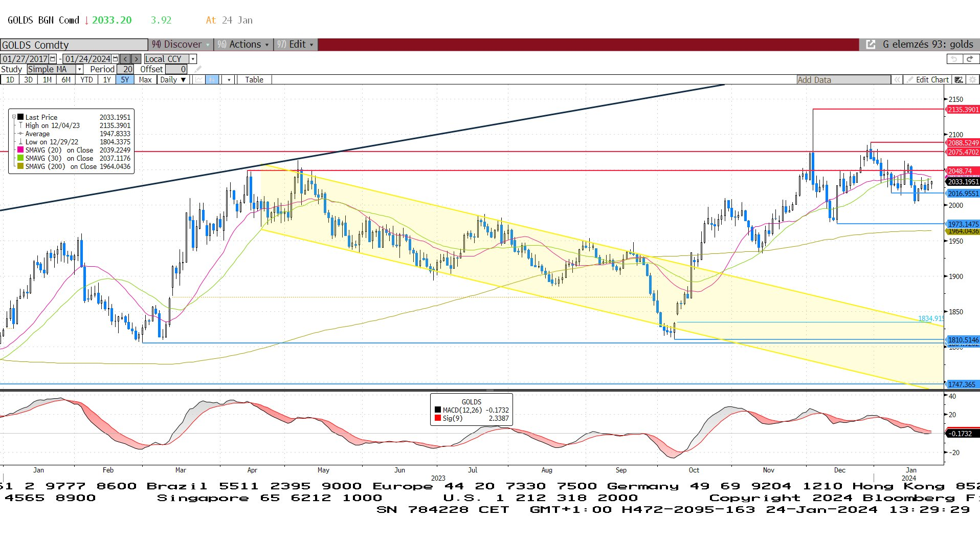
Task: Open the Daily periodicity dropdown
Action: click(172, 80)
